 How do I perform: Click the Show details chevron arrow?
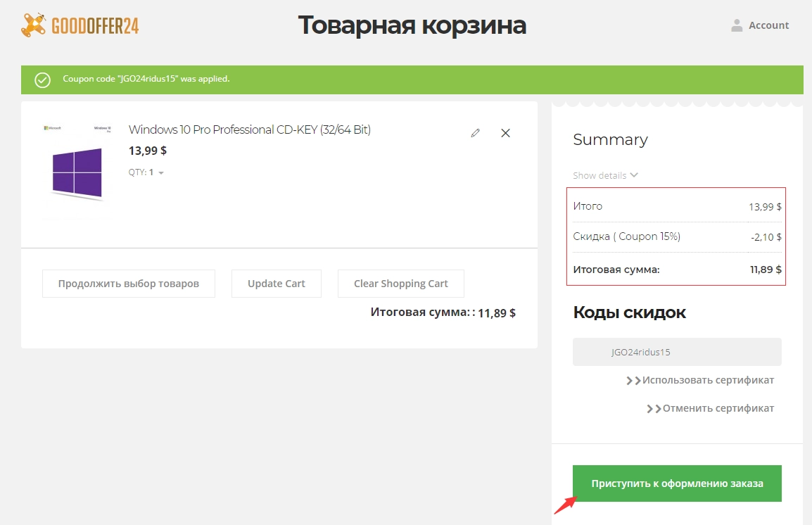click(634, 175)
